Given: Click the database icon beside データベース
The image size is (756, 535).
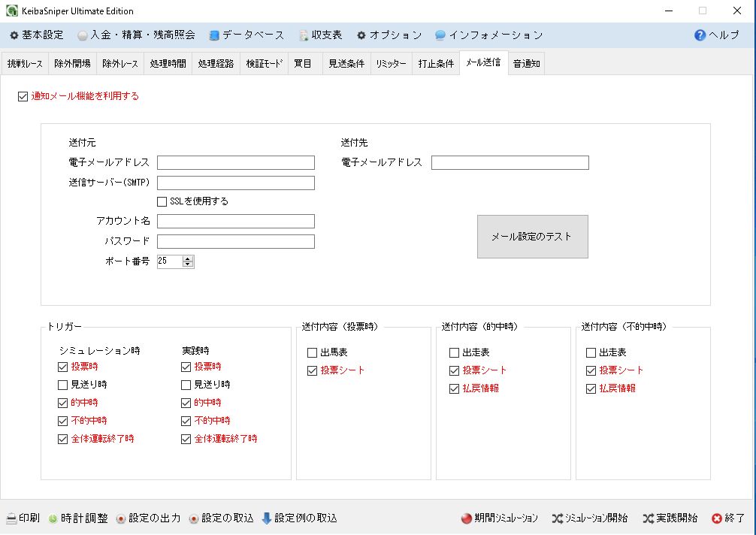Looking at the screenshot, I should click(x=214, y=35).
